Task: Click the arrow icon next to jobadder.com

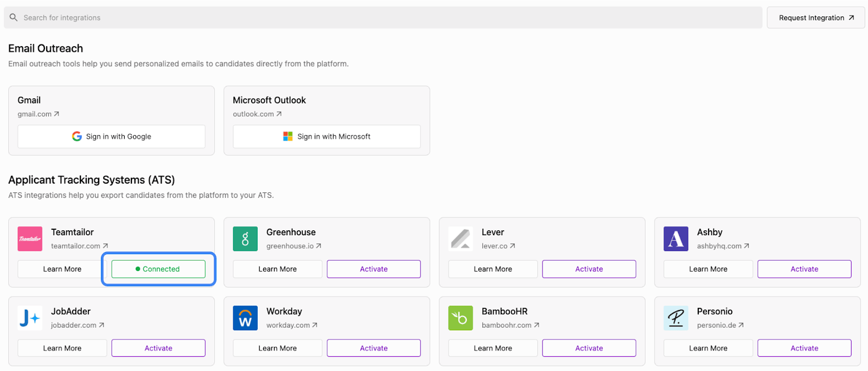Action: point(101,325)
